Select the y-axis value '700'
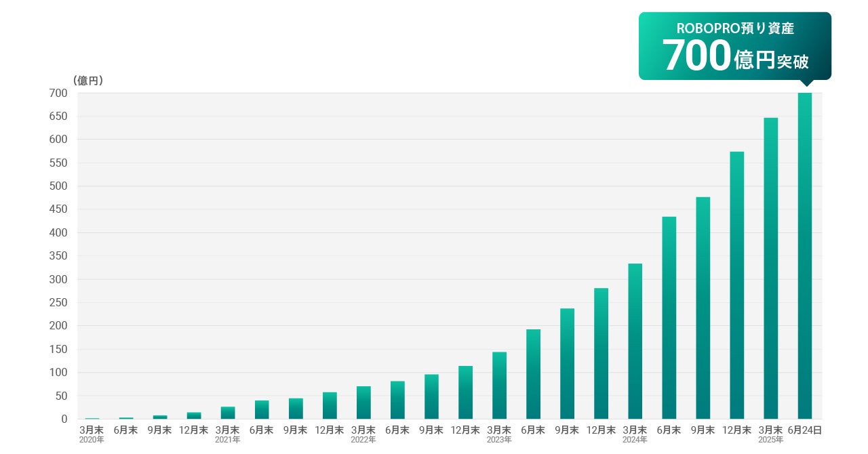868x454 pixels. pos(59,93)
